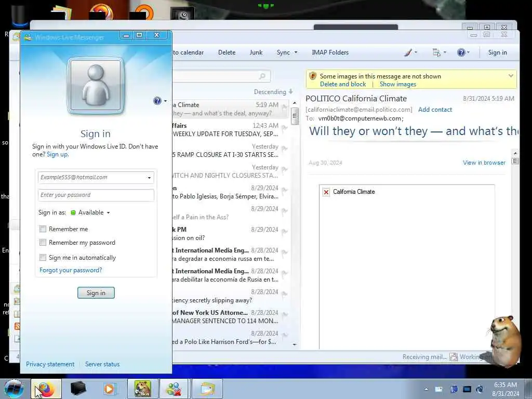The width and height of the screenshot is (532, 399).
Task: Flag the Pain in the Ass message
Action: pos(284,211)
